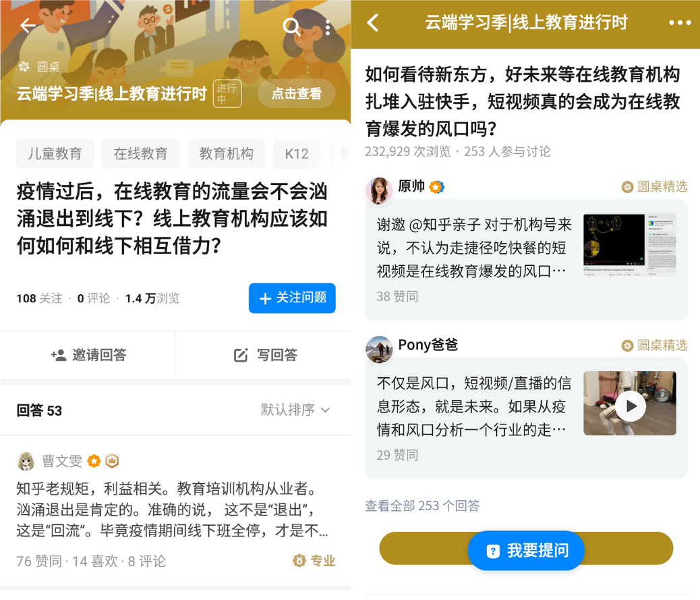Open the horizontal three-dot more menu
This screenshot has height=600, width=700.
coord(680,22)
